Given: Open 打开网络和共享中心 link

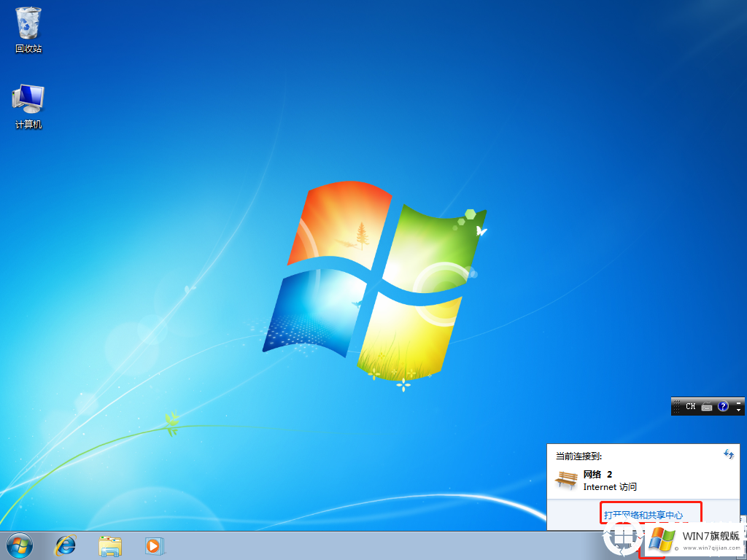Looking at the screenshot, I should coord(643,515).
